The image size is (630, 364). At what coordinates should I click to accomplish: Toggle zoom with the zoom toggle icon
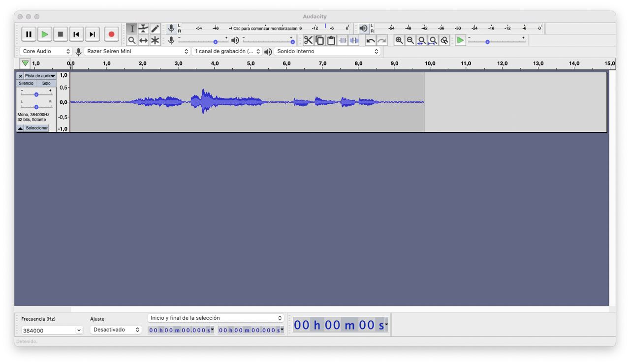click(x=444, y=40)
